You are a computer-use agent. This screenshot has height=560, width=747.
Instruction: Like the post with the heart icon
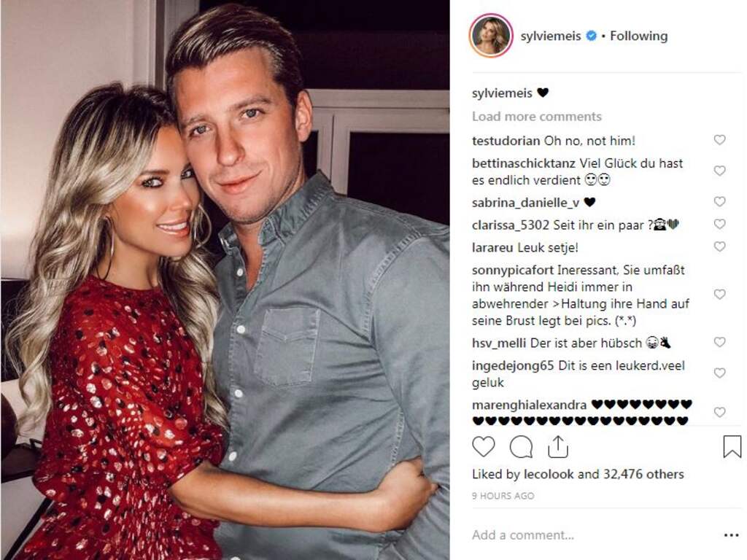coord(483,447)
